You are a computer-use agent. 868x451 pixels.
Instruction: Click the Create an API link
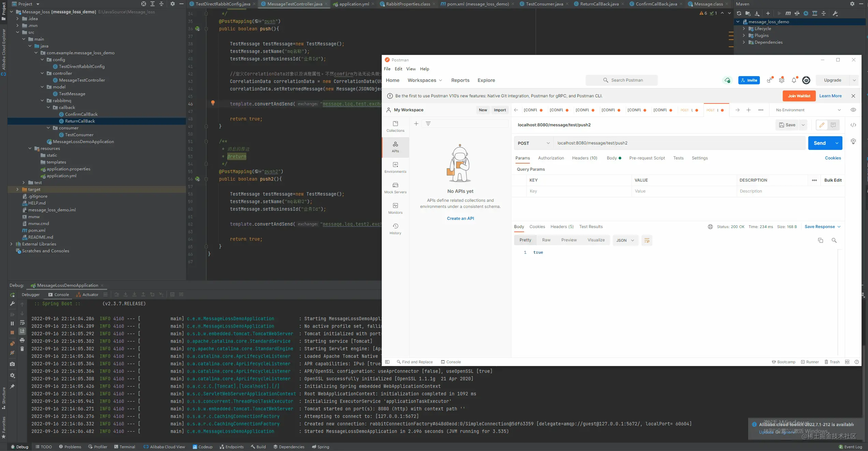460,219
